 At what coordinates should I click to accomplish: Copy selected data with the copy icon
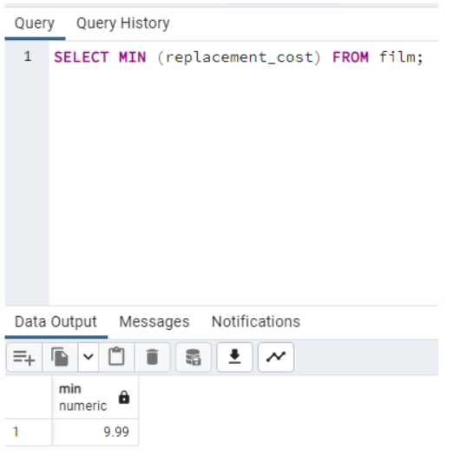[60, 357]
